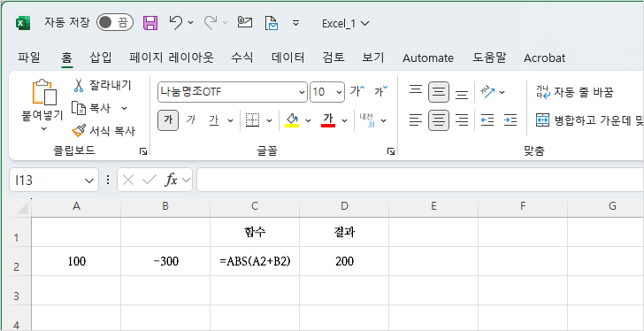Align cell text to the left
Screen dimensions: 644x331
point(416,120)
